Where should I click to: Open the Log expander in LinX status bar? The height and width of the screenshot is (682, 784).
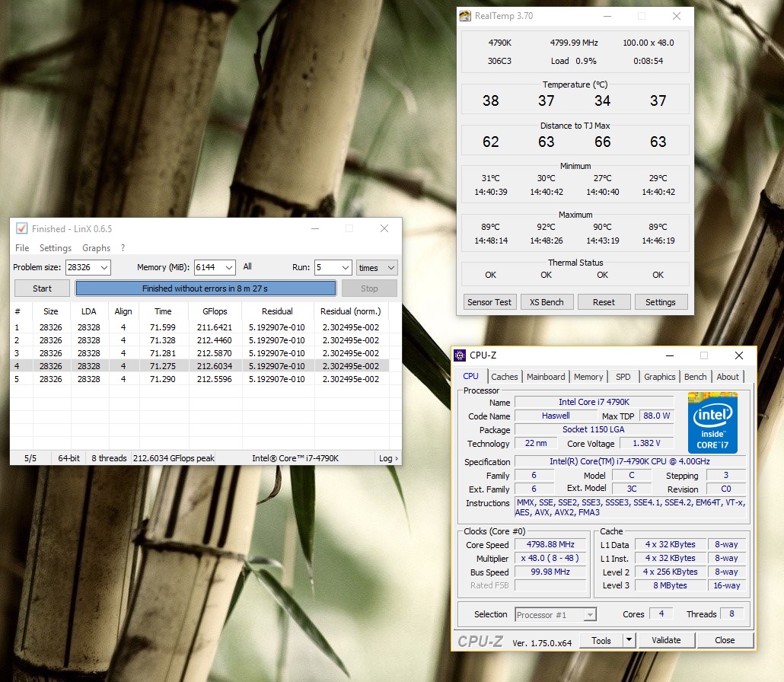click(388, 458)
